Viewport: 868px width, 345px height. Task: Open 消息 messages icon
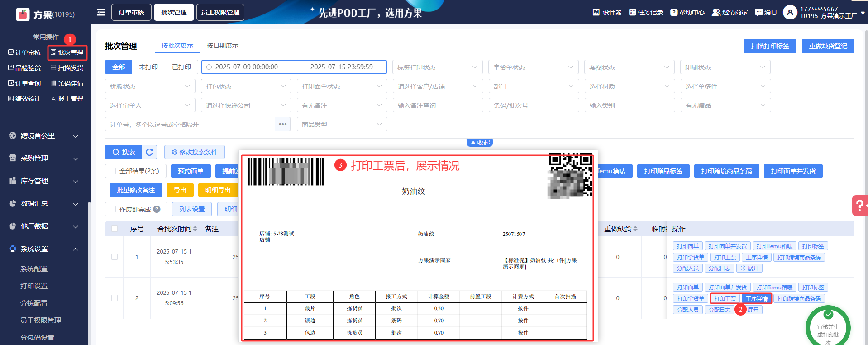click(x=758, y=12)
